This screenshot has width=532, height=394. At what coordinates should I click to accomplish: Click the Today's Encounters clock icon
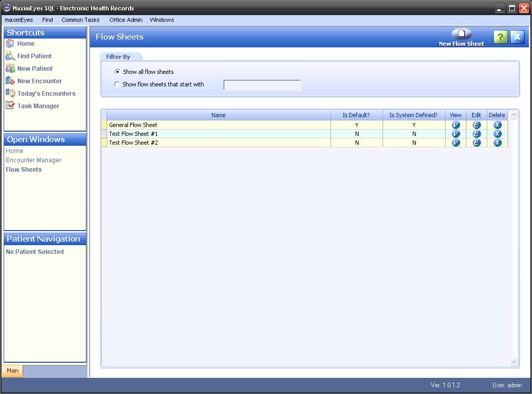tap(10, 93)
